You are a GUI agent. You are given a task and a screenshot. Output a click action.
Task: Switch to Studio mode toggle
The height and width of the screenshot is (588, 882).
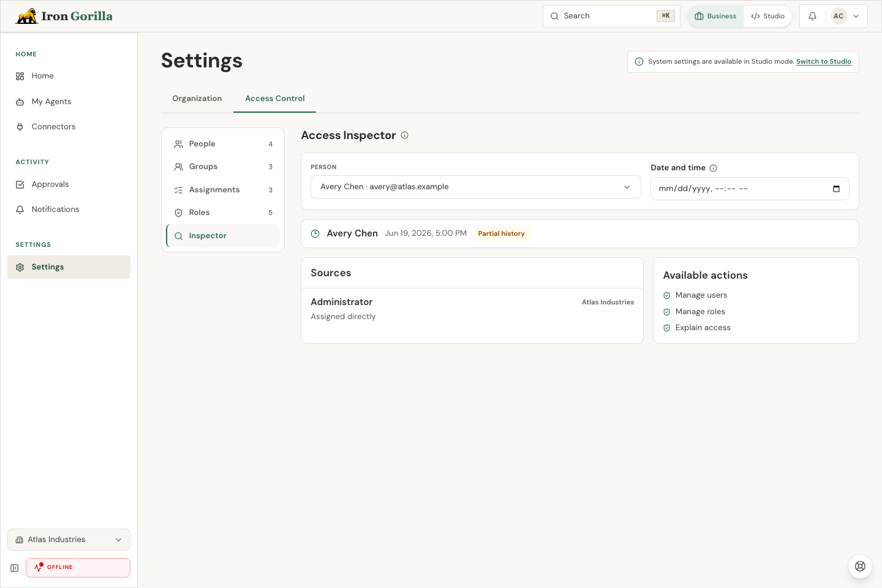[x=767, y=17]
